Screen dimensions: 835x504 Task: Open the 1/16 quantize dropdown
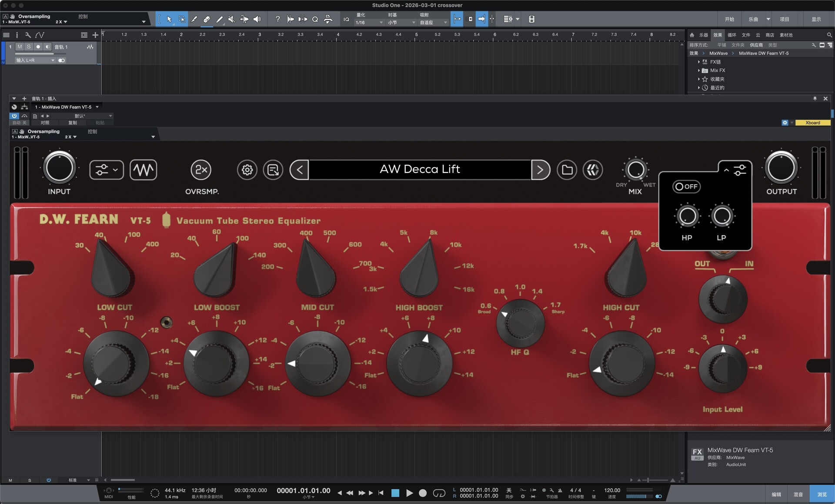click(369, 23)
